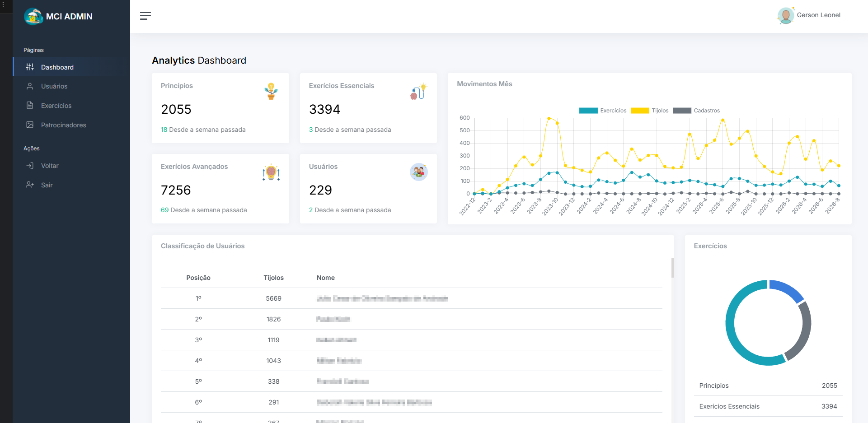The width and height of the screenshot is (868, 423).
Task: Open the Gerson Leonel avatar
Action: click(x=786, y=15)
